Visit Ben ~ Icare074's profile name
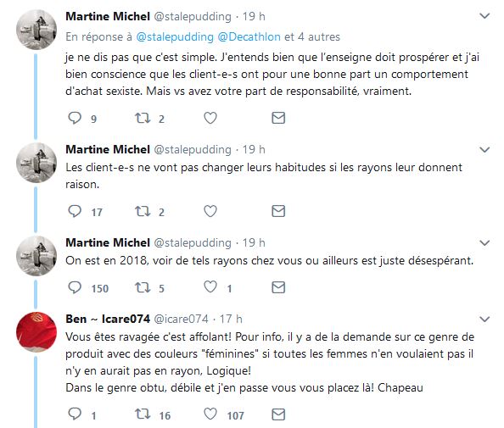 point(108,319)
